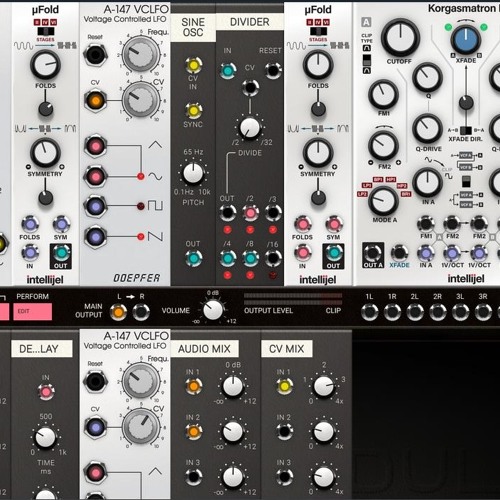The height and width of the screenshot is (500, 500).
Task: Flip the XFADE DIR. switch
Action: pos(466,130)
